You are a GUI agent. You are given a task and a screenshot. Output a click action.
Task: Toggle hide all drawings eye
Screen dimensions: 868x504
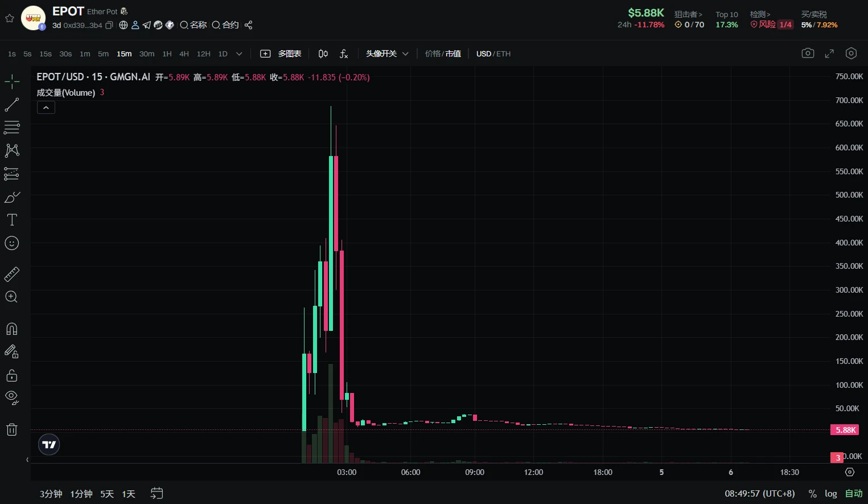click(12, 398)
